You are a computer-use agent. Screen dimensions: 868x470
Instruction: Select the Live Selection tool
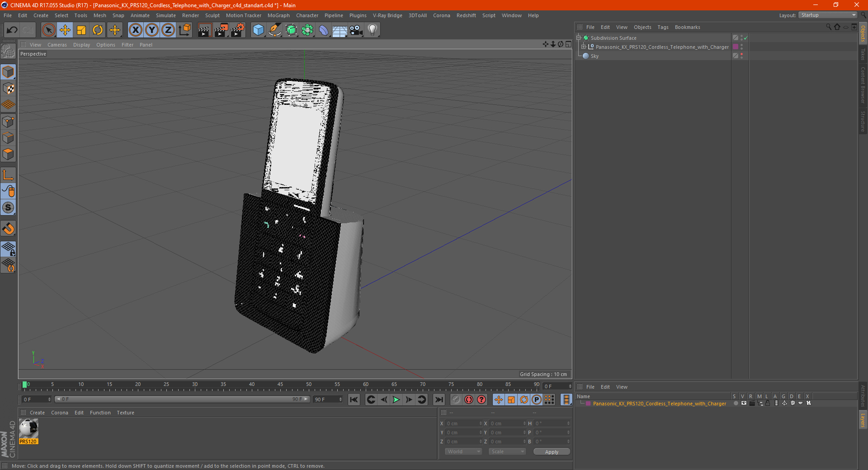click(x=48, y=30)
